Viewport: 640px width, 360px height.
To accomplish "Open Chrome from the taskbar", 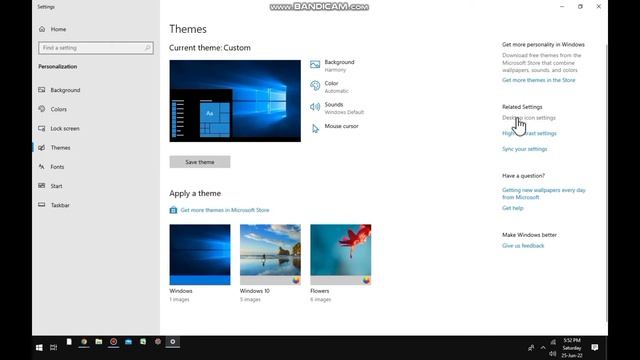I will coord(84,342).
